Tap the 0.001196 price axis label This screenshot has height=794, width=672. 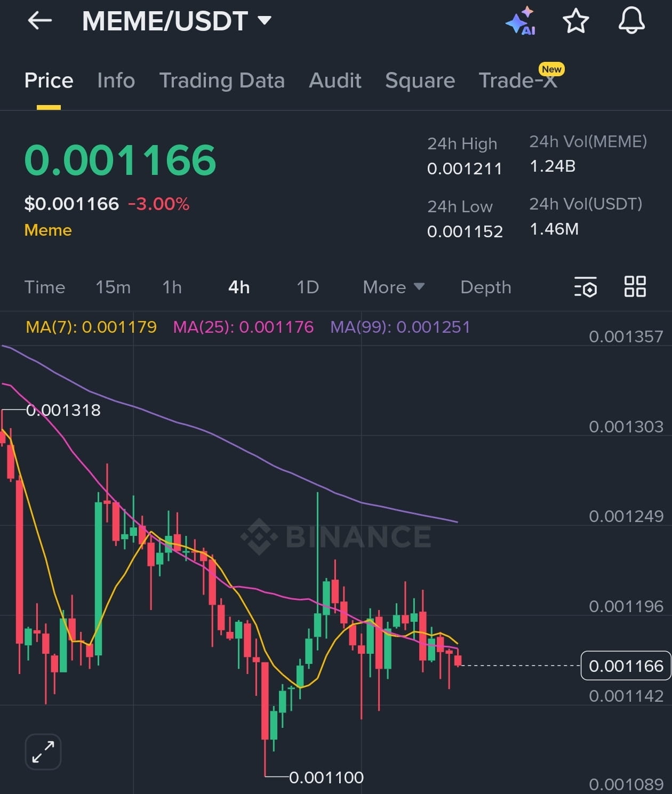(626, 606)
